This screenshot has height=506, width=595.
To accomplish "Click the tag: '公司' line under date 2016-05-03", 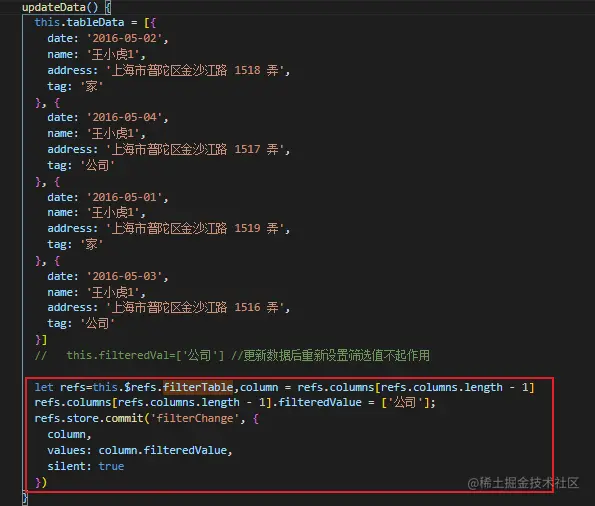I will (81, 323).
